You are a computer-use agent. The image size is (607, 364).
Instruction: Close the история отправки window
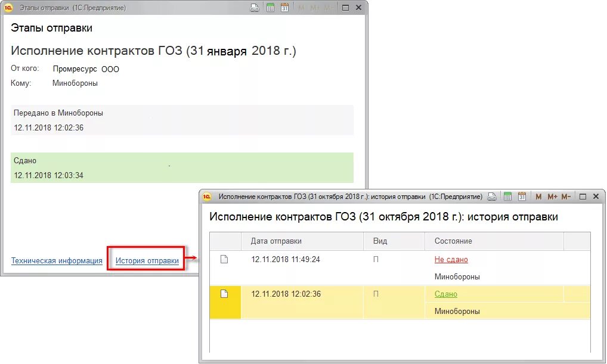pos(596,197)
